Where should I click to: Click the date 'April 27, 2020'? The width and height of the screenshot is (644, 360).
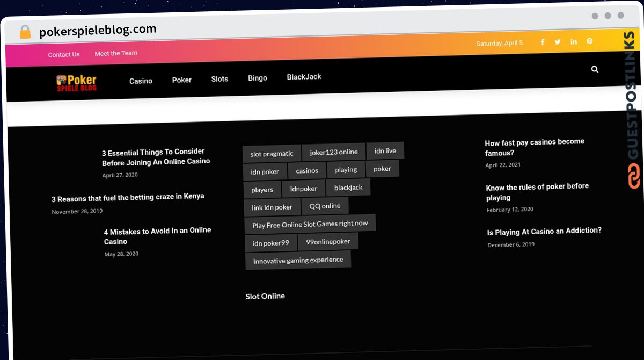(120, 175)
